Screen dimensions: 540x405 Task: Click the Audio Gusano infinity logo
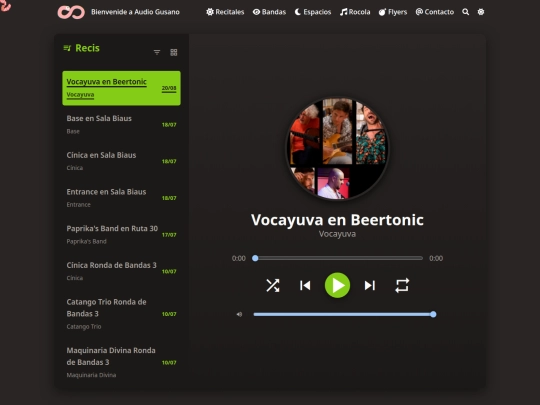coord(71,12)
